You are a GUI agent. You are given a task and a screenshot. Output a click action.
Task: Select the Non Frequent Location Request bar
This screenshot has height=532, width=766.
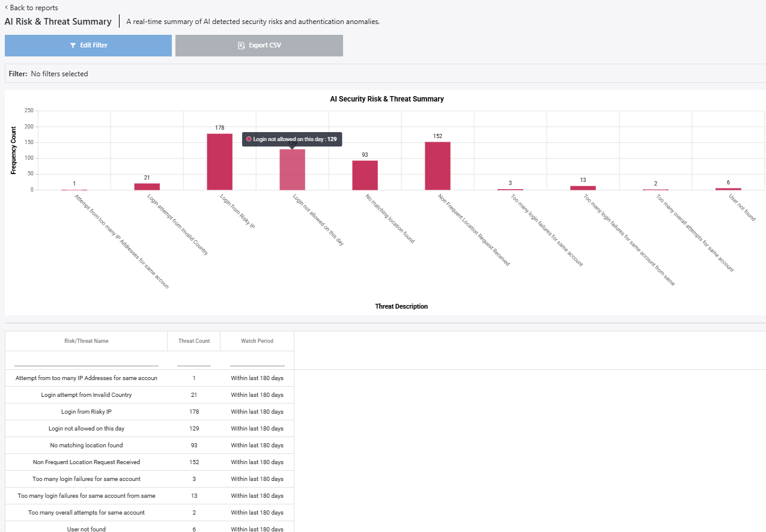tap(437, 166)
